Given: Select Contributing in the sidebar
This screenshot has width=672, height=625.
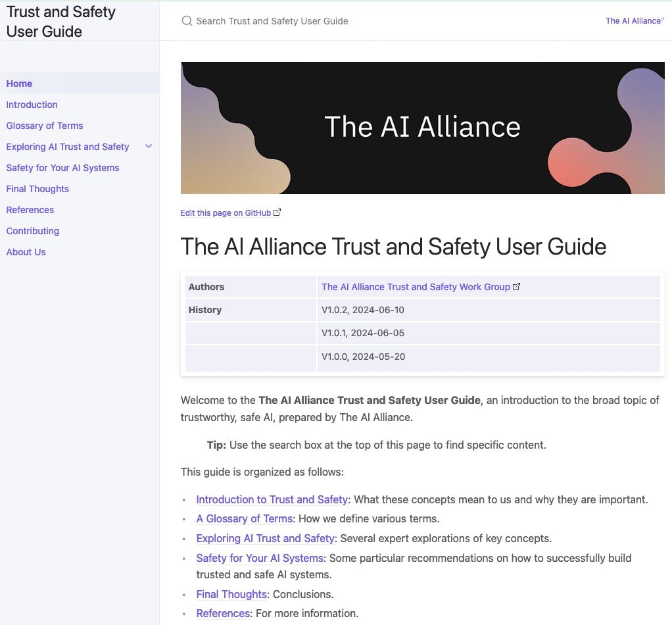Looking at the screenshot, I should pyautogui.click(x=32, y=231).
